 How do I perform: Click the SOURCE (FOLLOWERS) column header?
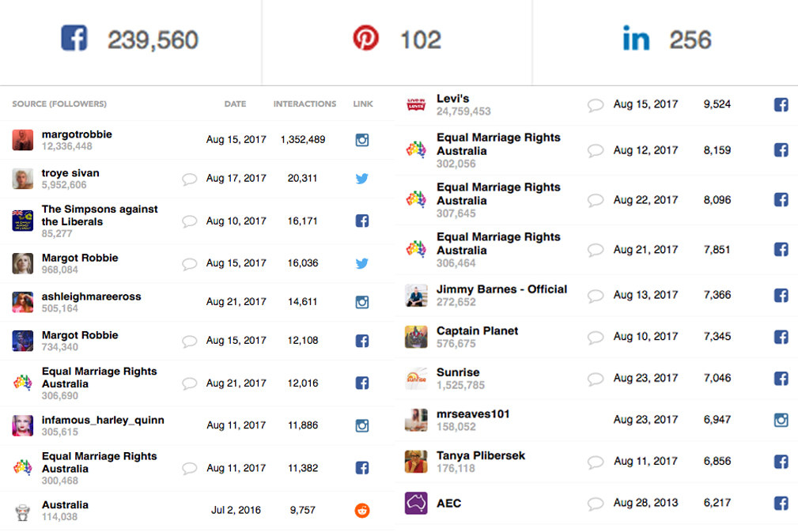click(x=59, y=104)
